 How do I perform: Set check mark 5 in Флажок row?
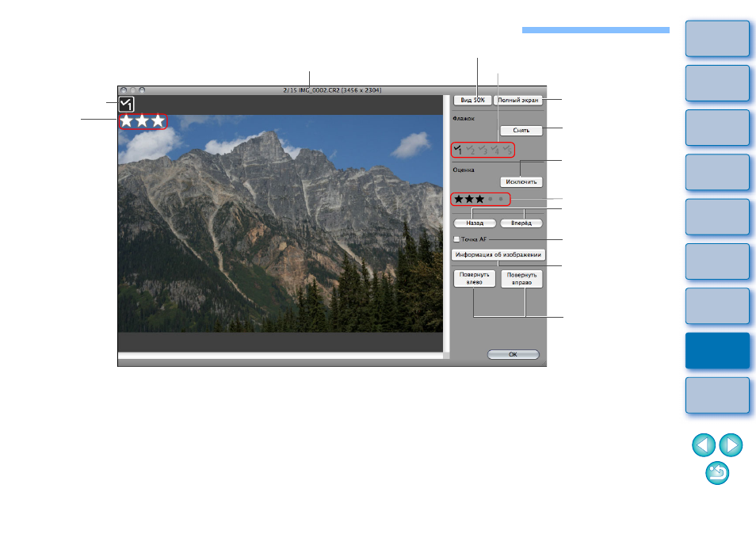pyautogui.click(x=507, y=150)
